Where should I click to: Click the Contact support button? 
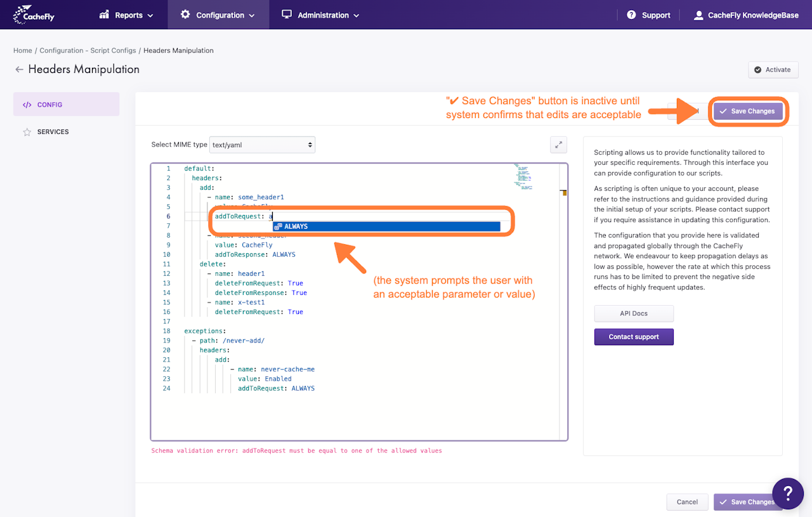(634, 337)
